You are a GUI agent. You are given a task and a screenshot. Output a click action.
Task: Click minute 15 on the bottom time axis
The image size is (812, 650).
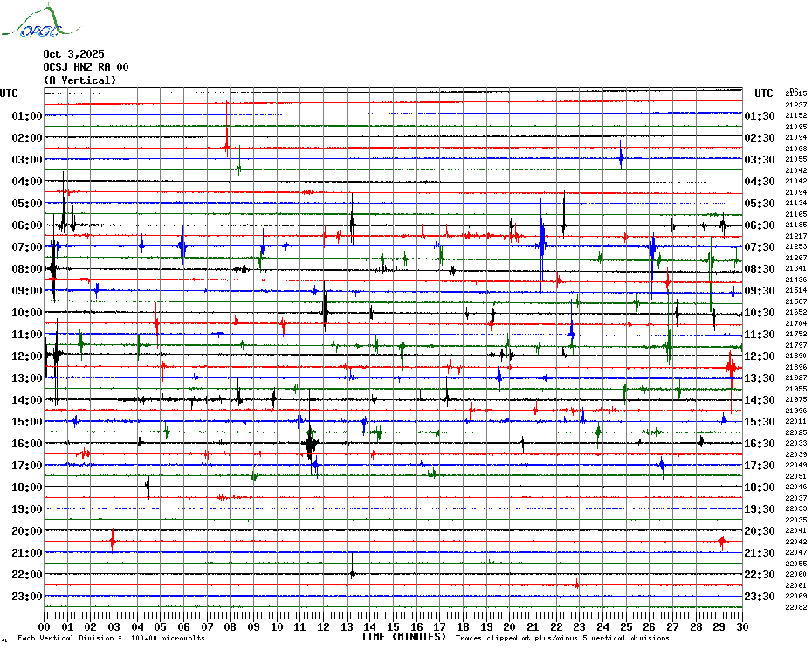pos(394,626)
